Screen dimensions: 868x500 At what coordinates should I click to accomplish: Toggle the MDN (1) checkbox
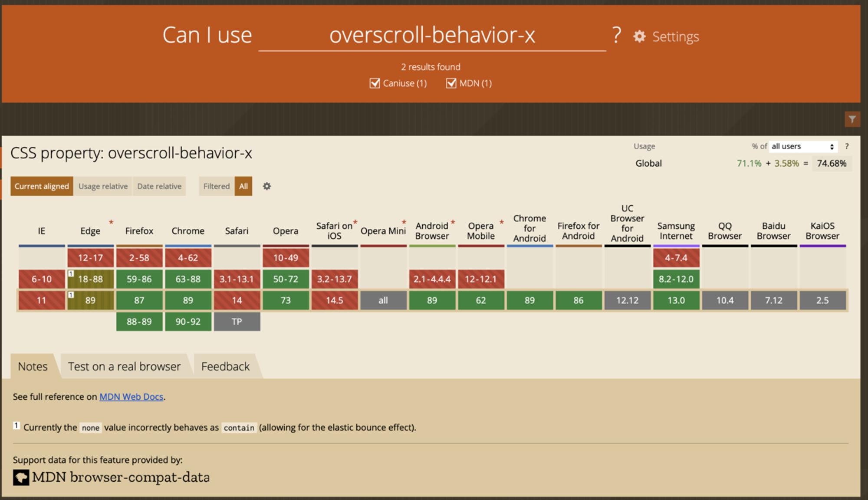pos(451,83)
